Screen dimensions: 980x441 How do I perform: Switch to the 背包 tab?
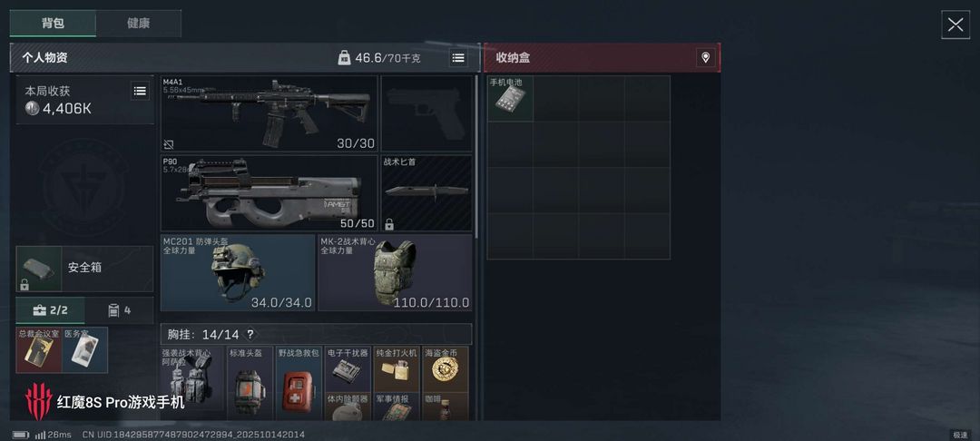(54, 24)
